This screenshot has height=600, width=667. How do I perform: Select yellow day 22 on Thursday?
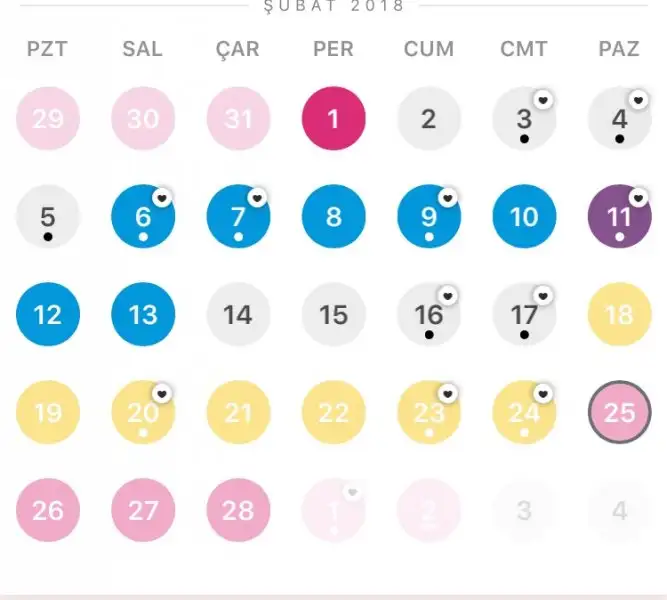click(333, 413)
